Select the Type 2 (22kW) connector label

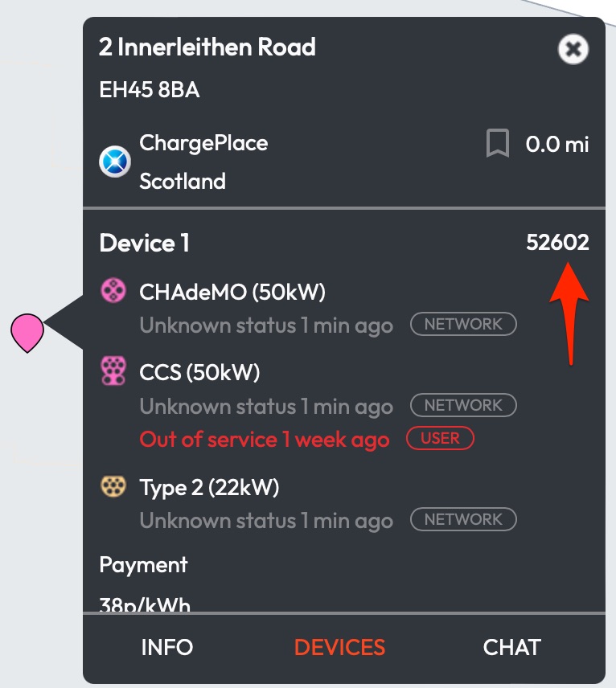(209, 487)
